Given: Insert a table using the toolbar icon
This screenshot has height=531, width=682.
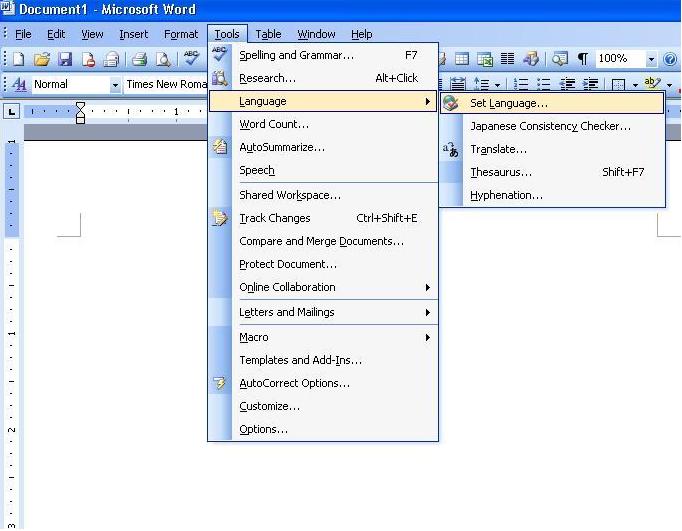Looking at the screenshot, I should pyautogui.click(x=462, y=60).
